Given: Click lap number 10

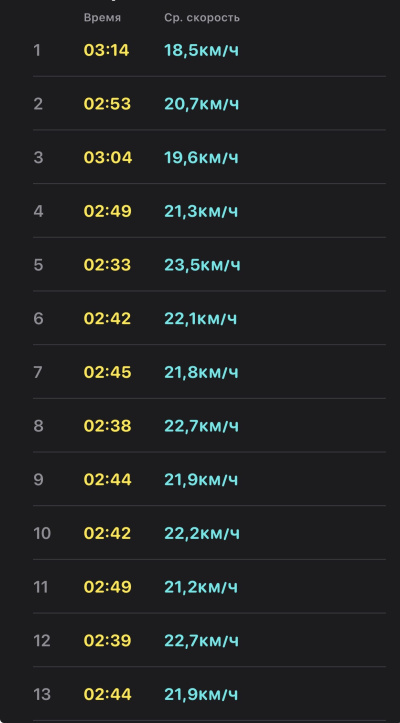Looking at the screenshot, I should click(x=42, y=533).
